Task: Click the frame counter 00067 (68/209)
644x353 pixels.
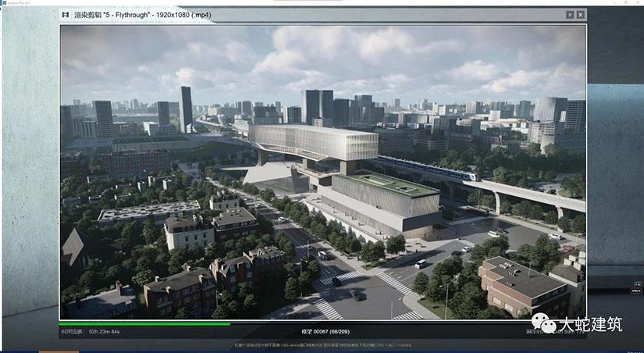Action: point(326,332)
